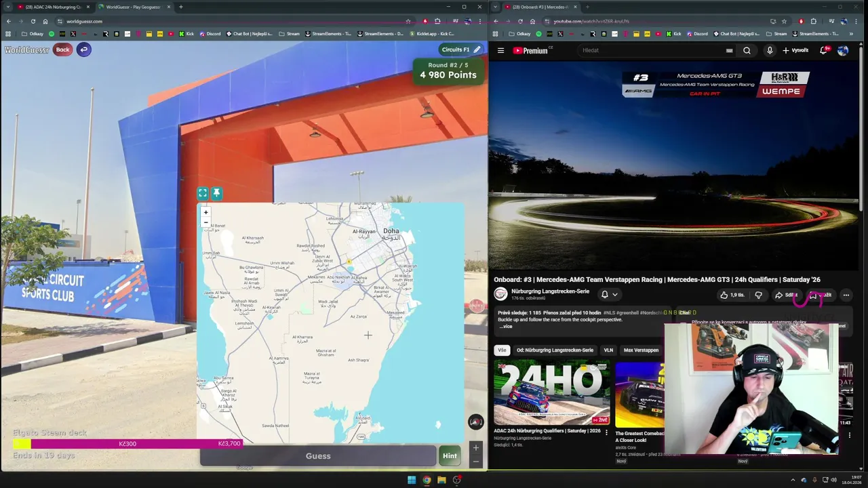Screen dimensions: 868x488
Task: Open the on-screen keyboard in YouTube search
Action: point(729,50)
